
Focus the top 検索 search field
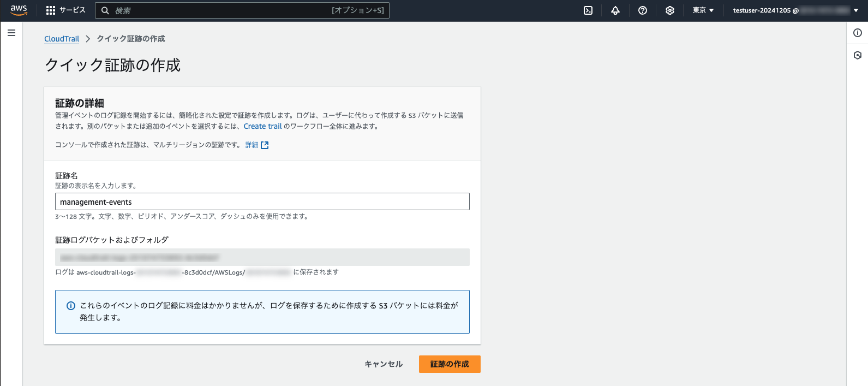point(242,10)
